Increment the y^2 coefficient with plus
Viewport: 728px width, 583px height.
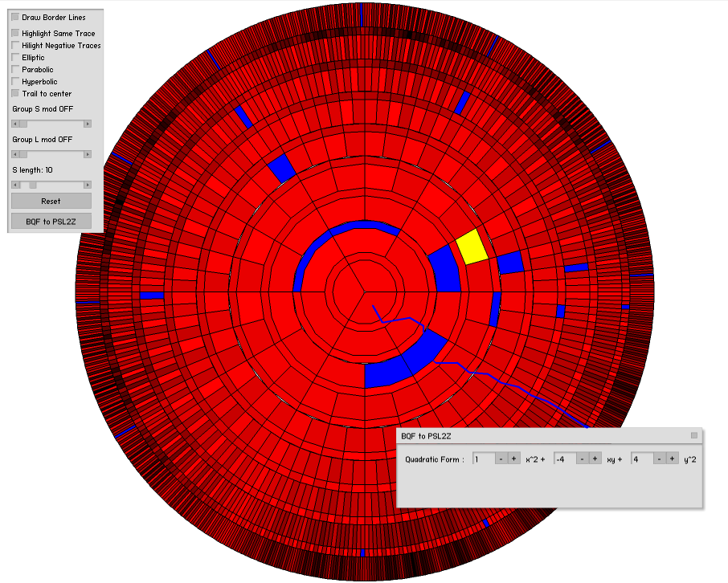coord(673,459)
